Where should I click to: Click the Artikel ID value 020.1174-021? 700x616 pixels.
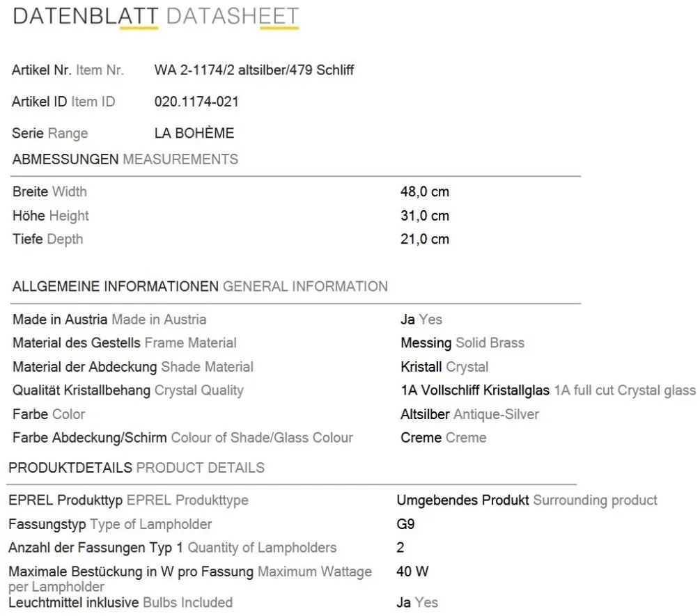point(196,102)
